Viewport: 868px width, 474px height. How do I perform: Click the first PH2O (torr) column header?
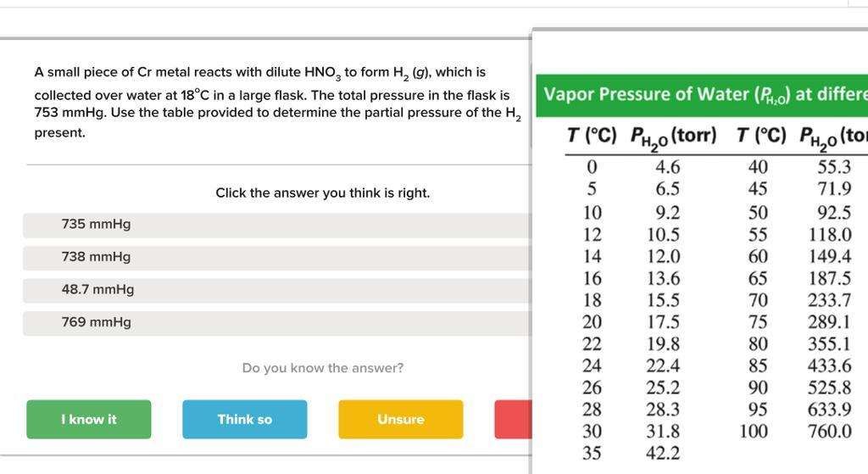(x=673, y=137)
